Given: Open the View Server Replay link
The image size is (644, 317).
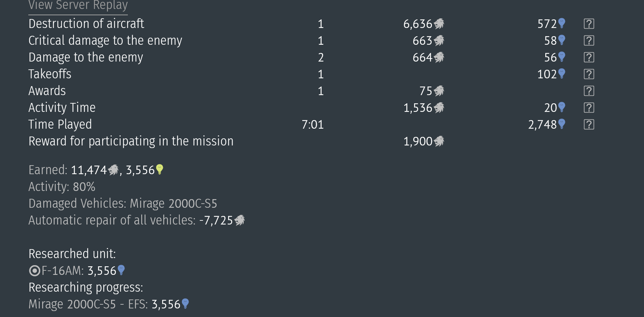Looking at the screenshot, I should (78, 6).
